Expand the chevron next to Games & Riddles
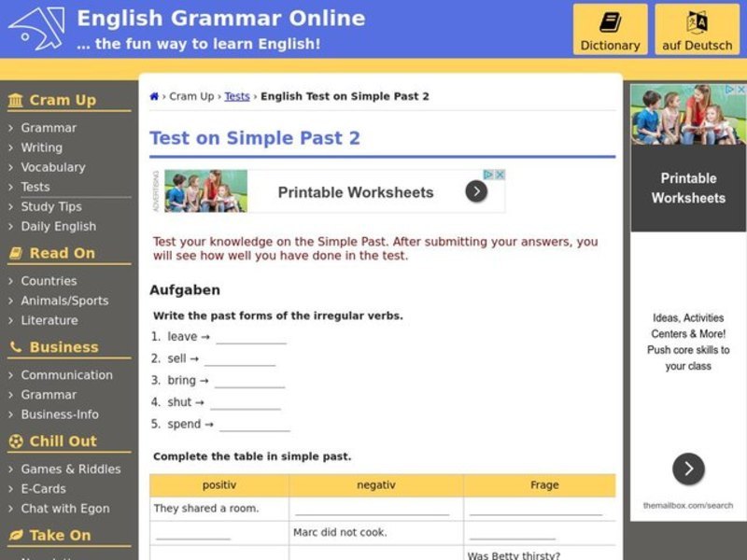This screenshot has height=560, width=747. [9, 469]
